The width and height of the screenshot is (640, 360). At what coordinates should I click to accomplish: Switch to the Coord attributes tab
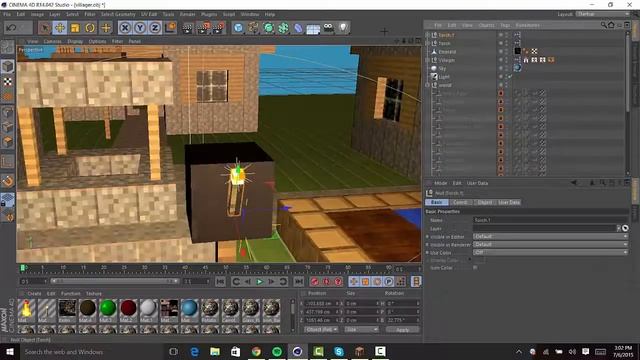460,202
